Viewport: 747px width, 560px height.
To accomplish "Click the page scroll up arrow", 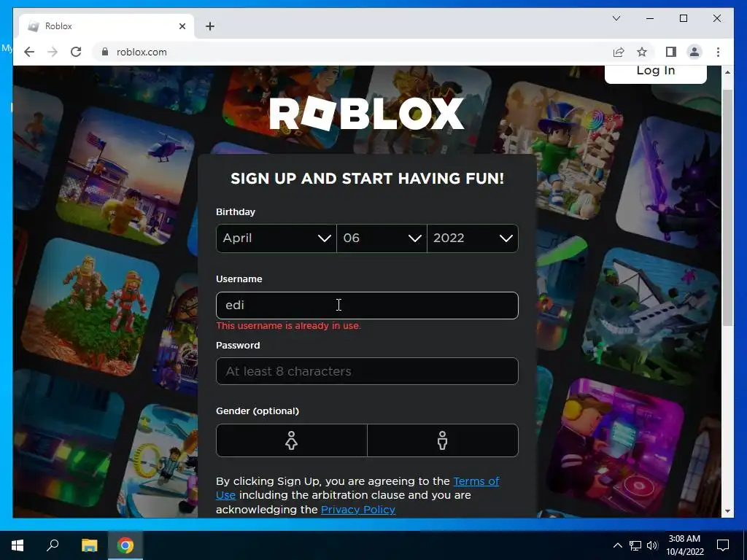I will coord(727,72).
